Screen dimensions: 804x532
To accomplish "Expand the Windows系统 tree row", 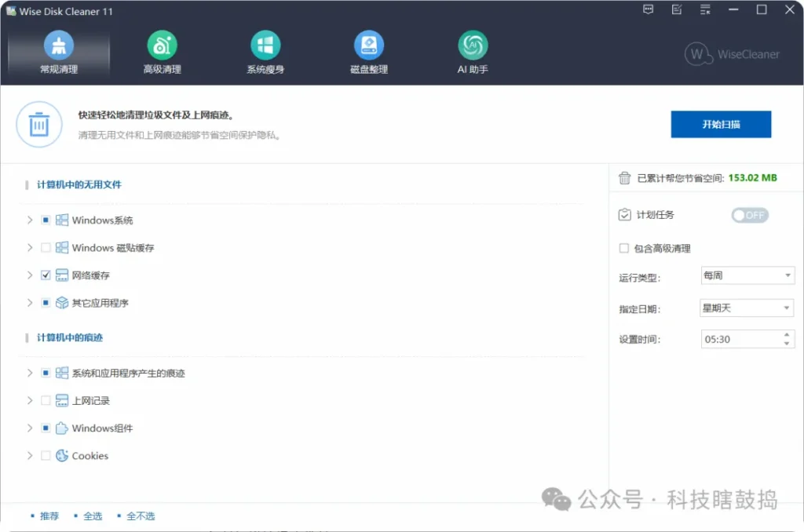I will coord(30,220).
